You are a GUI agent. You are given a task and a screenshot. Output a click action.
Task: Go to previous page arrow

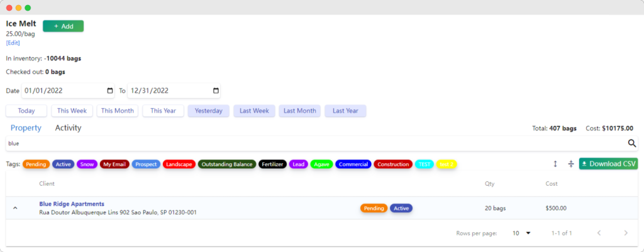tap(599, 233)
